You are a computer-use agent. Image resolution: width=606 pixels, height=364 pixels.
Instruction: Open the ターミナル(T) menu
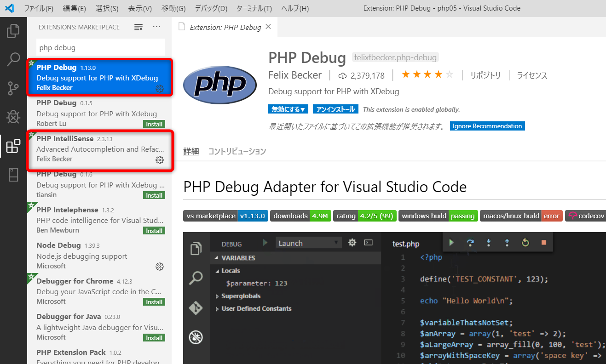click(254, 8)
